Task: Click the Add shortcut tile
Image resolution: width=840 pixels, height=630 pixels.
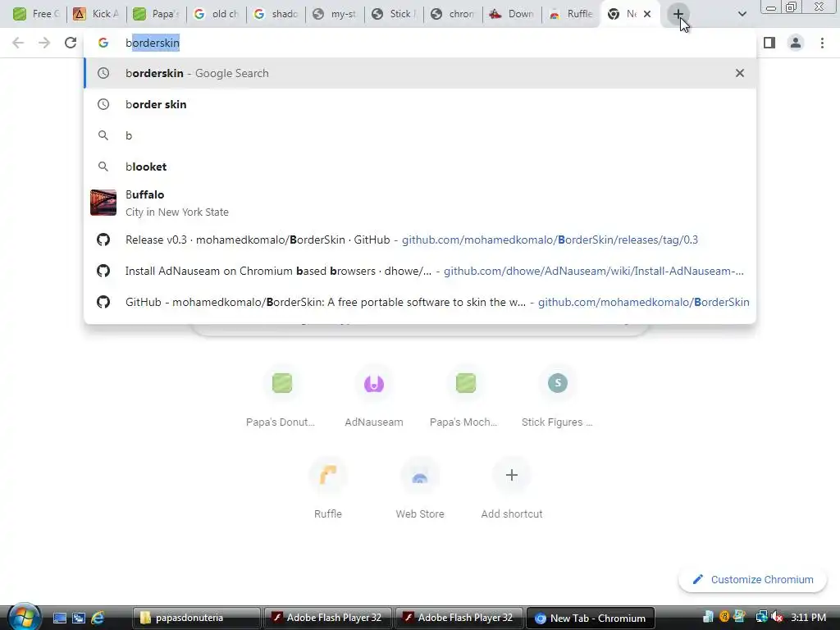Action: click(x=512, y=489)
